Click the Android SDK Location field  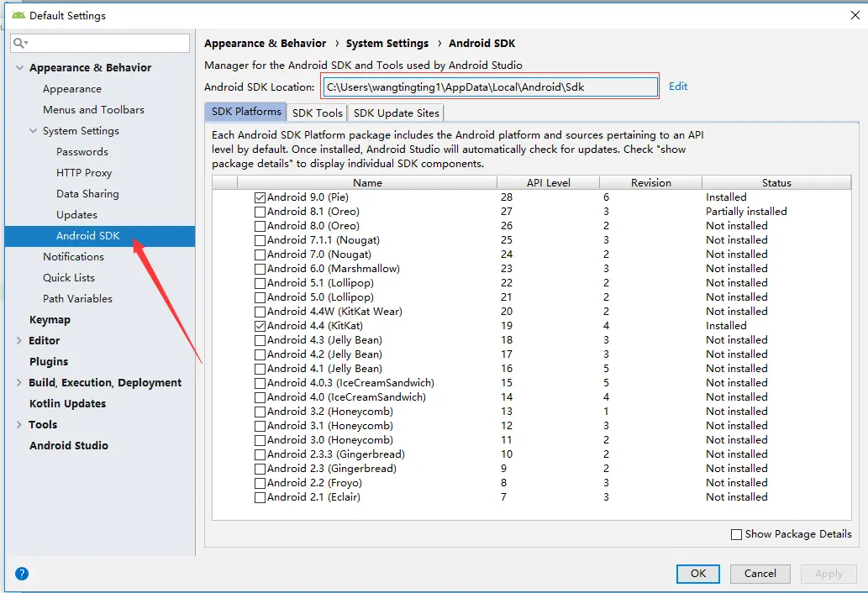coord(490,87)
